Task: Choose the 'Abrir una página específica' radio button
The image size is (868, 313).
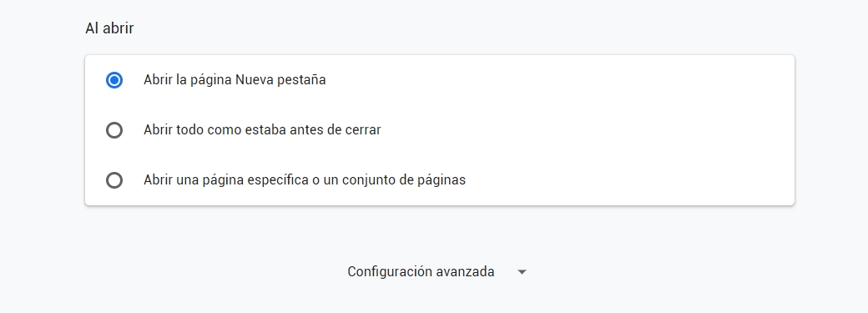Action: point(114,180)
